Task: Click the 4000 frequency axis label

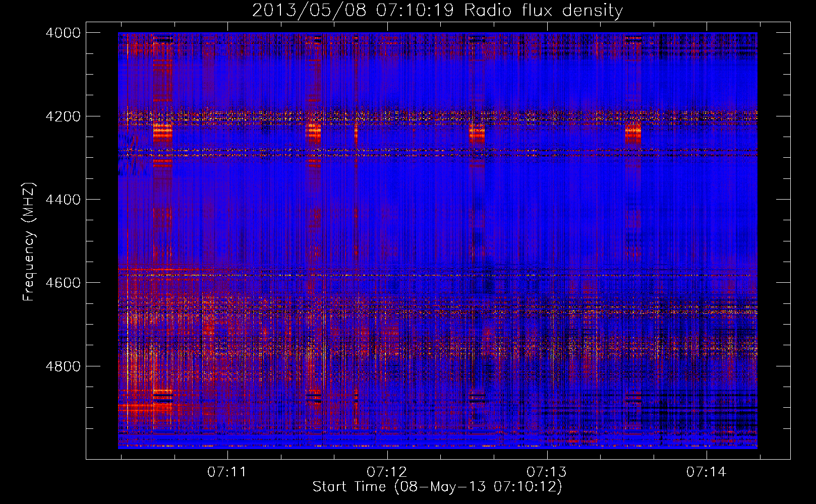Action: click(63, 33)
